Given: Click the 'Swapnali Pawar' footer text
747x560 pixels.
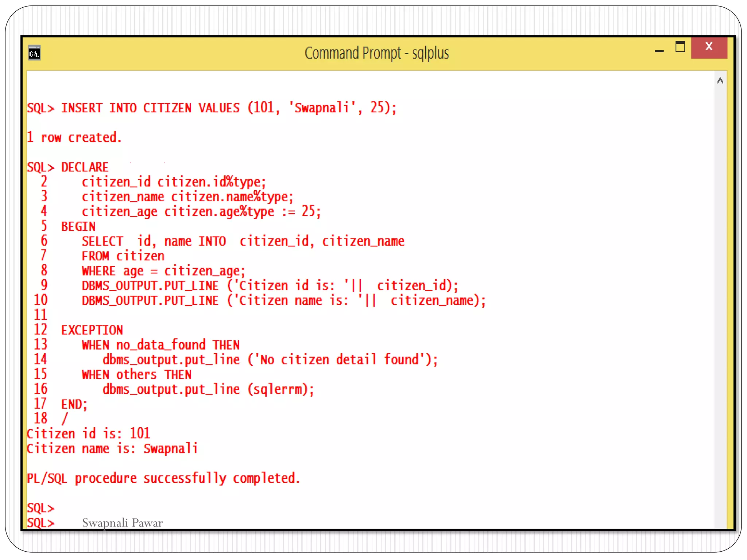Looking at the screenshot, I should [123, 523].
